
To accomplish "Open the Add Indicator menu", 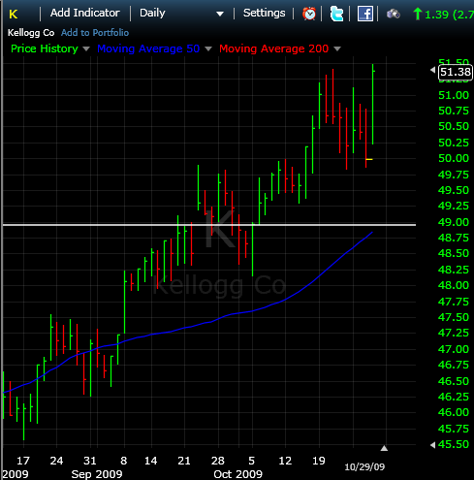I will click(85, 13).
